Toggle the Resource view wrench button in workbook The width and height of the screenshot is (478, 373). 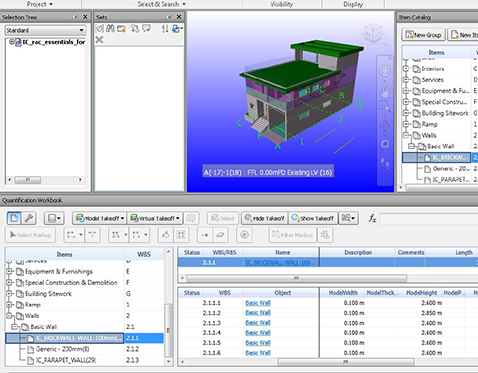(x=29, y=218)
